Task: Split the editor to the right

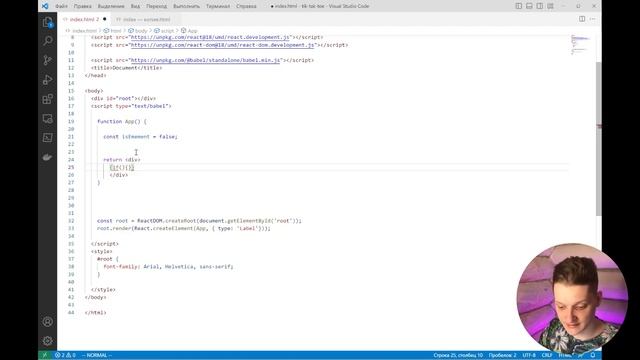Action: point(582,19)
